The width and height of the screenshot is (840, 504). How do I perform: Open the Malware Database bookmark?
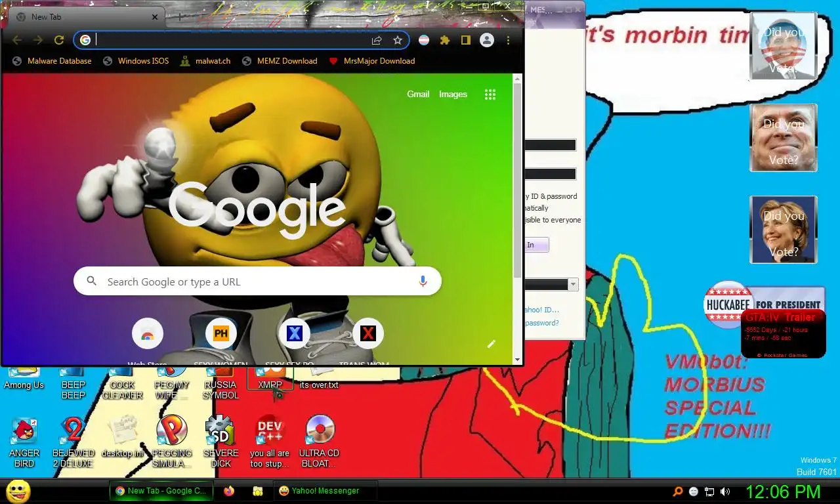(52, 61)
